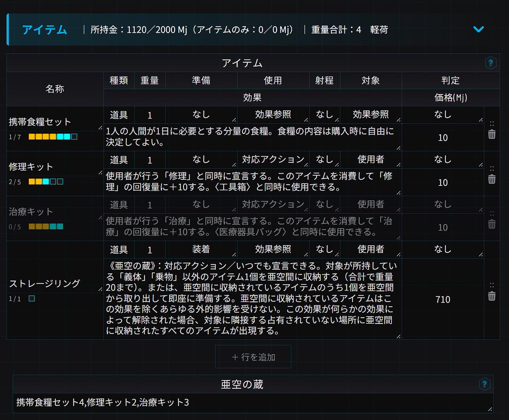Click the blue アイテム section heading
Screen dimensions: 509x420
(45, 30)
